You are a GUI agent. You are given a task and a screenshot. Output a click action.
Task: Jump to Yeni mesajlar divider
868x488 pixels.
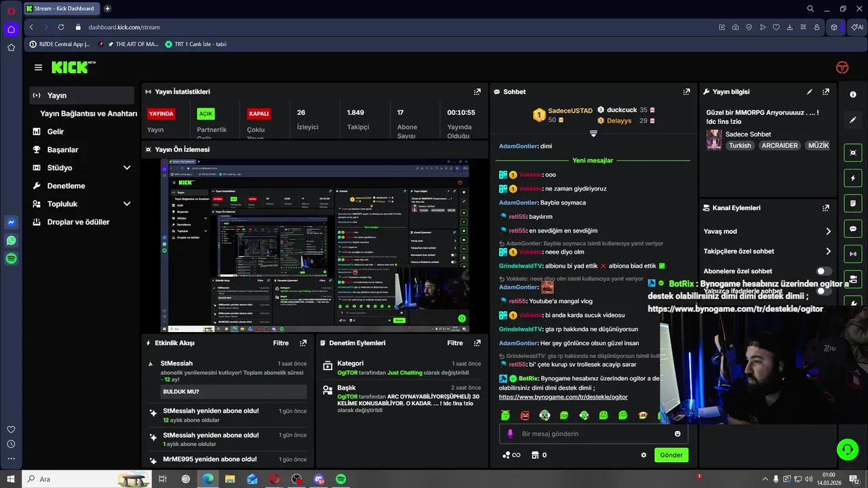(x=593, y=161)
